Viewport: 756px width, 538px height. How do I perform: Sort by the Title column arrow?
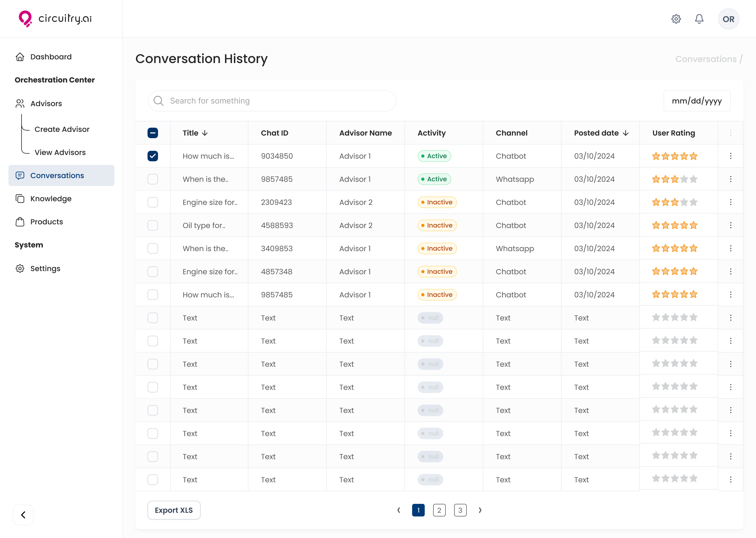click(205, 133)
